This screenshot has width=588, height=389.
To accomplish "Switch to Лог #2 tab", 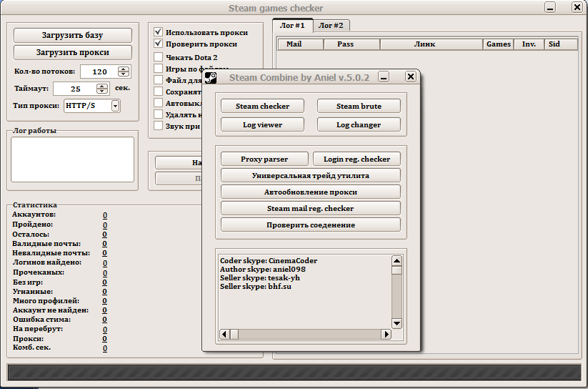I will click(331, 26).
